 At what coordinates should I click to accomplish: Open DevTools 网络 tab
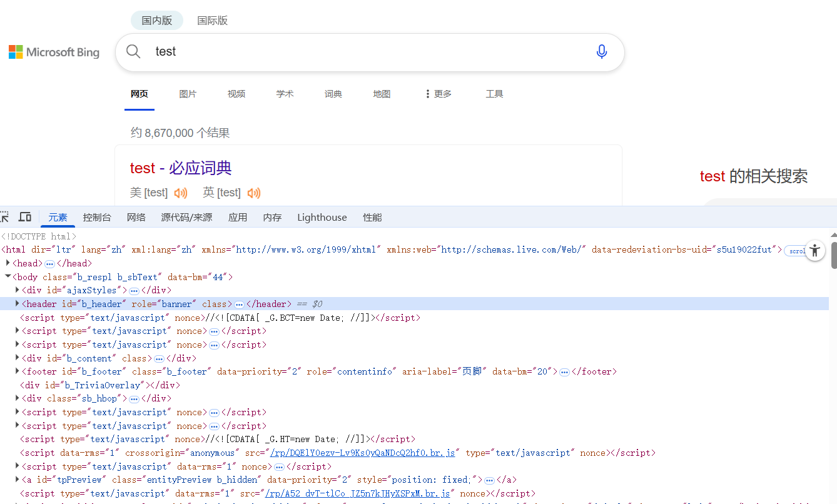[136, 217]
